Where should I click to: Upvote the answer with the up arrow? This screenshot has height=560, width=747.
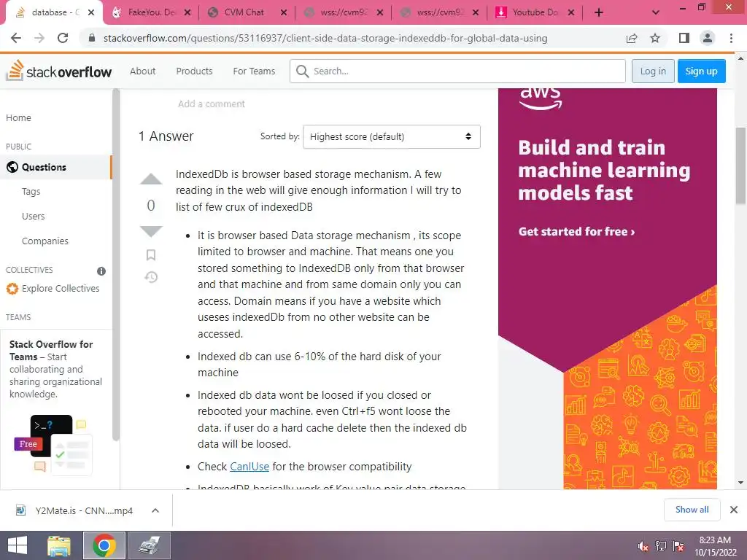click(x=151, y=179)
